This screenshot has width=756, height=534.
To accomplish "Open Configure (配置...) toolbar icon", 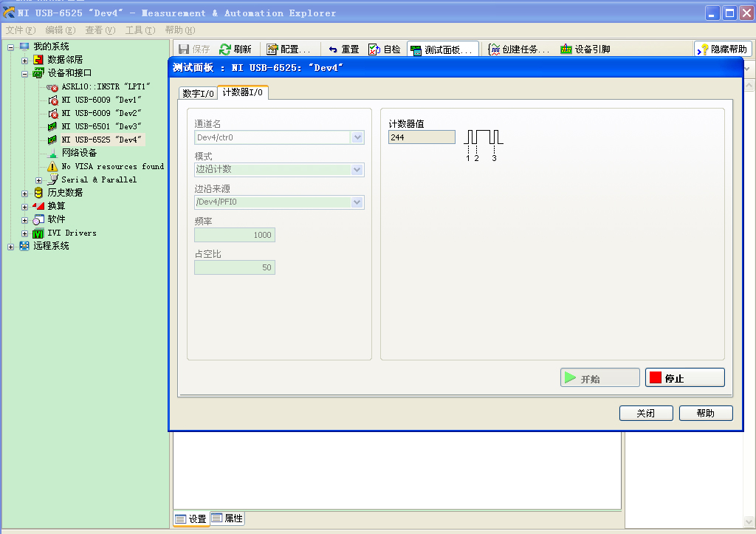I will point(272,49).
